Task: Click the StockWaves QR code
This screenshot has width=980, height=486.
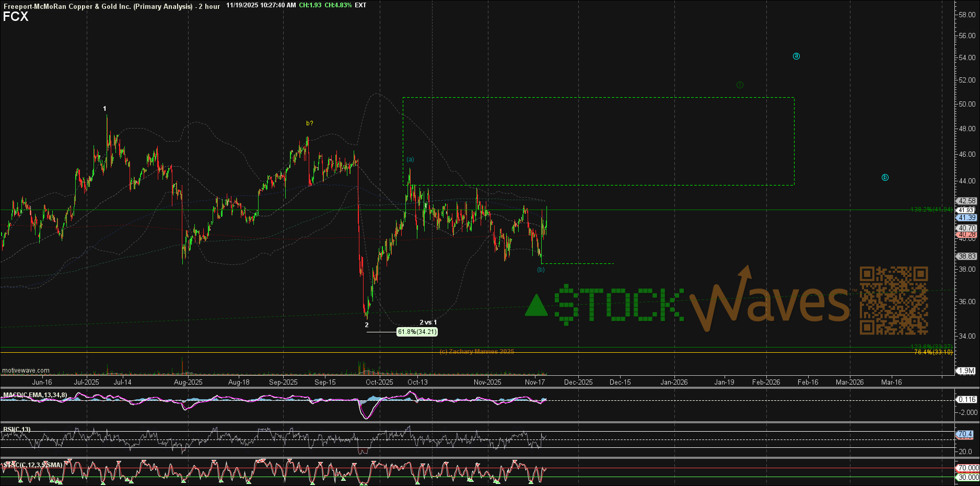Action: [x=894, y=300]
